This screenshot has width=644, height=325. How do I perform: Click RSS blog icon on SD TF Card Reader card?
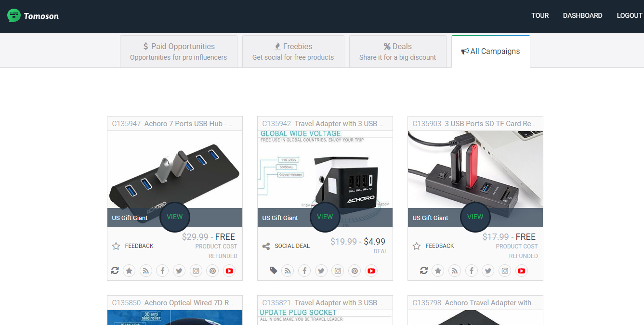[x=455, y=271]
